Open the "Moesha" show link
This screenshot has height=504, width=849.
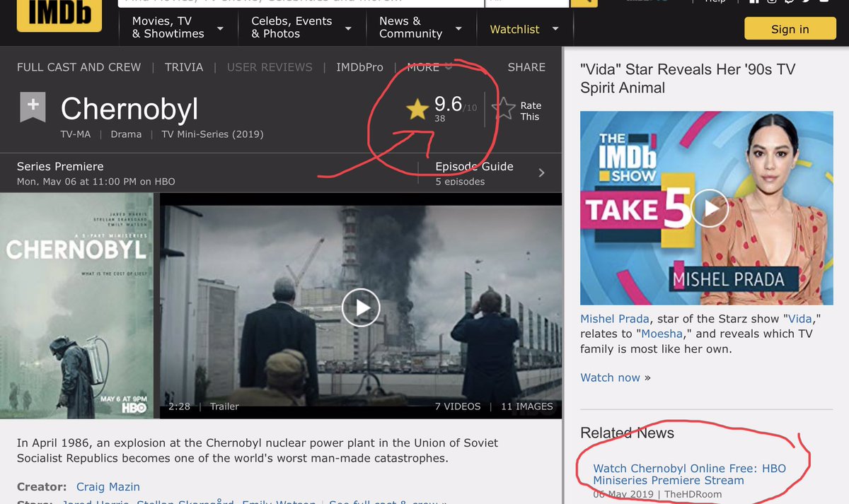pos(662,334)
